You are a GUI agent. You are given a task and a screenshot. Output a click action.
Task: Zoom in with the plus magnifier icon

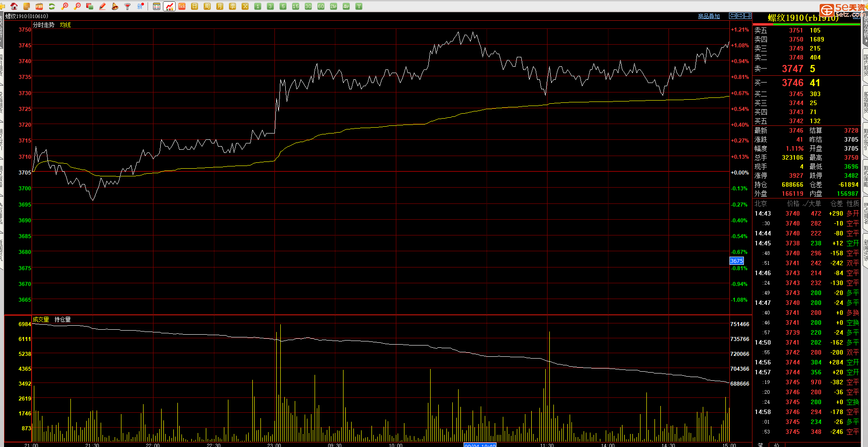pos(65,6)
